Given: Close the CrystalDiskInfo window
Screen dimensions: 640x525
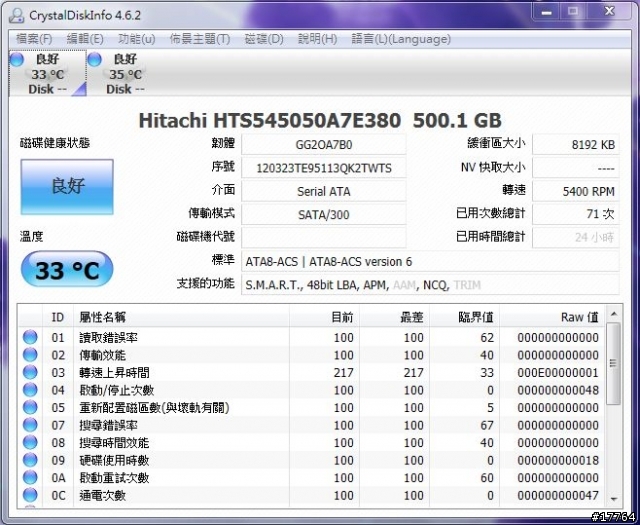Looking at the screenshot, I should click(x=609, y=12).
